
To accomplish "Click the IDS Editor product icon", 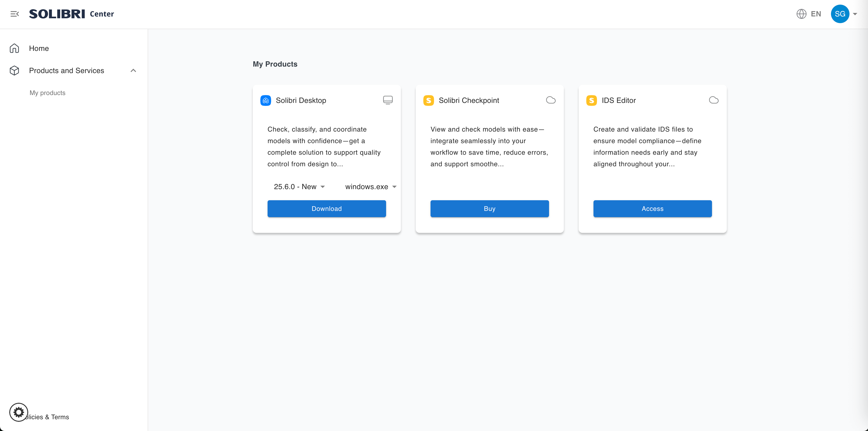I will tap(591, 100).
